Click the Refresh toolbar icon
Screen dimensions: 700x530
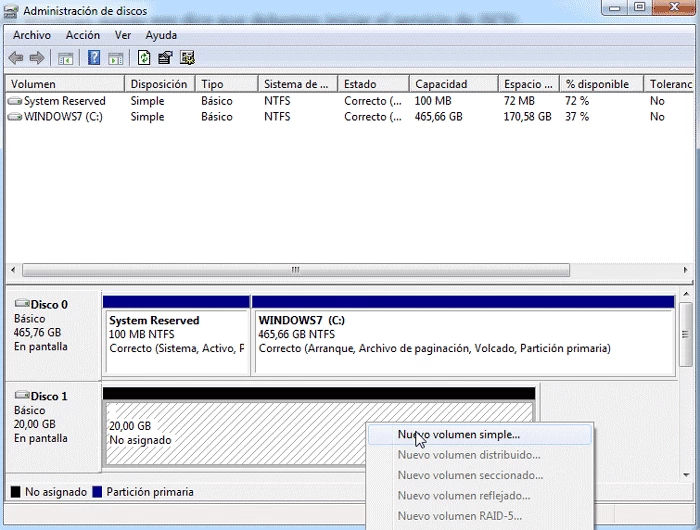pos(144,58)
